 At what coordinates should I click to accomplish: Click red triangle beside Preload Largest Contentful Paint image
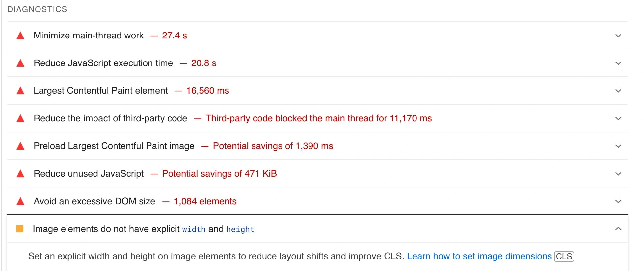point(20,146)
